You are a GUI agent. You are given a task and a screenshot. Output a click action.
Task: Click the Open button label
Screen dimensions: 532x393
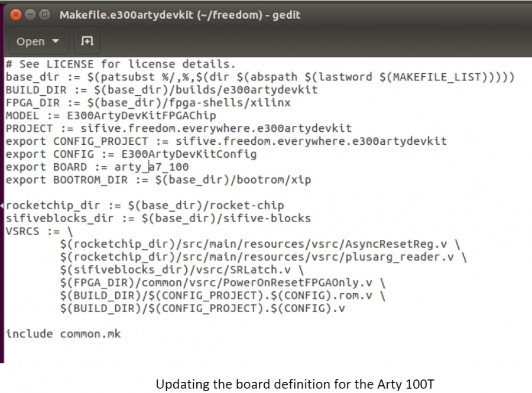point(31,41)
